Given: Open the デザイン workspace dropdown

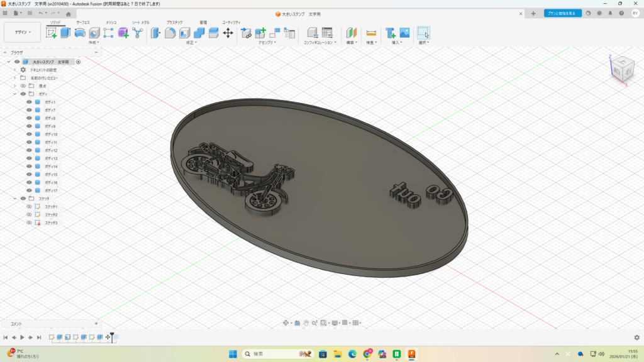Looking at the screenshot, I should 22,32.
